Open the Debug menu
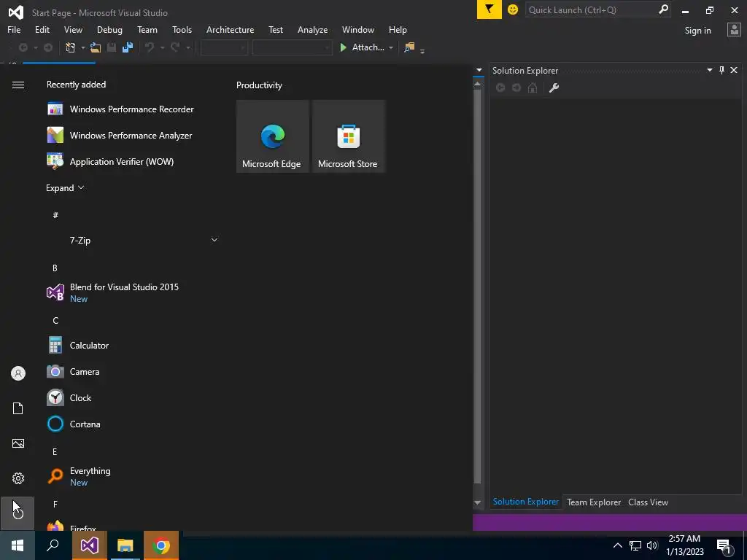The image size is (747, 560). (109, 29)
